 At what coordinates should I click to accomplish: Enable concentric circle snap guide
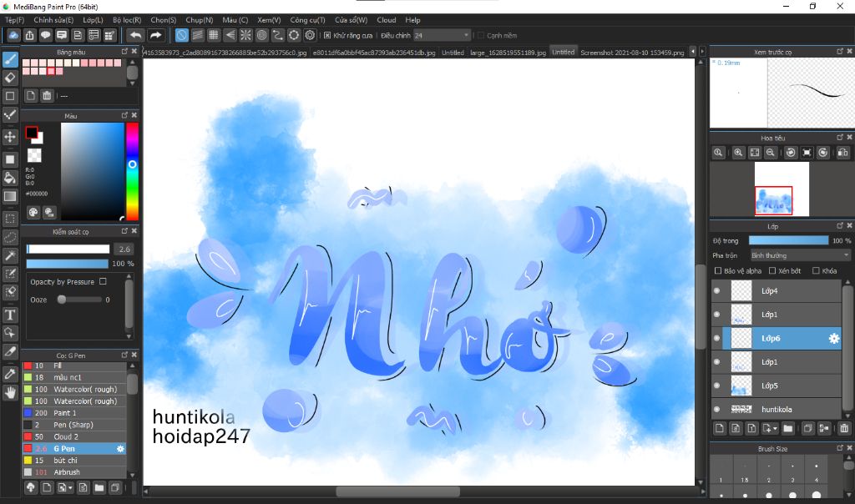tap(261, 35)
